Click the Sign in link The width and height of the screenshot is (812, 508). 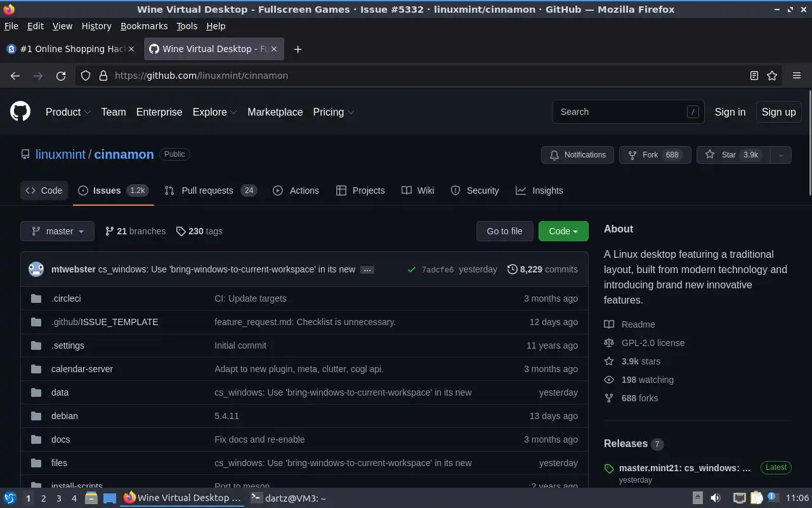point(730,112)
